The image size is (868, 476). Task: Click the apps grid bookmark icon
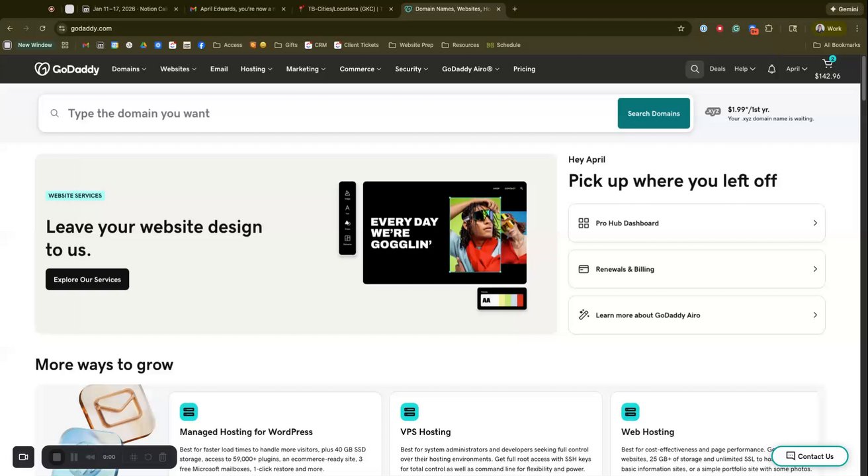(x=65, y=45)
